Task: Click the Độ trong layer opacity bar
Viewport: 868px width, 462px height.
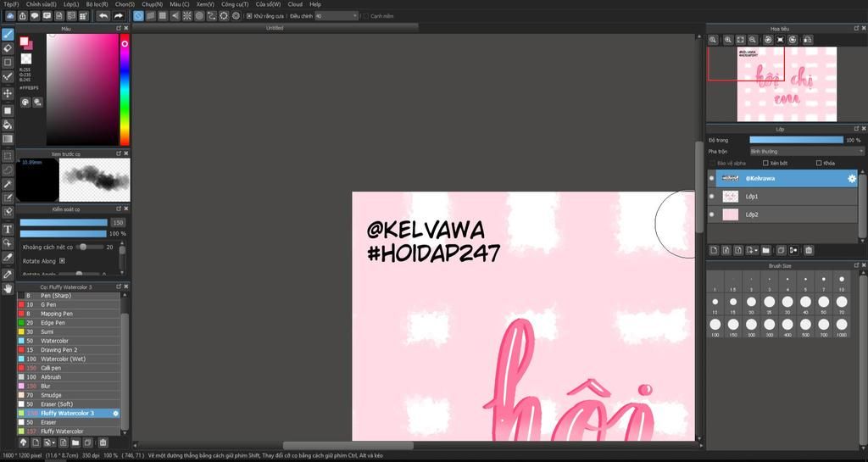Action: 796,140
